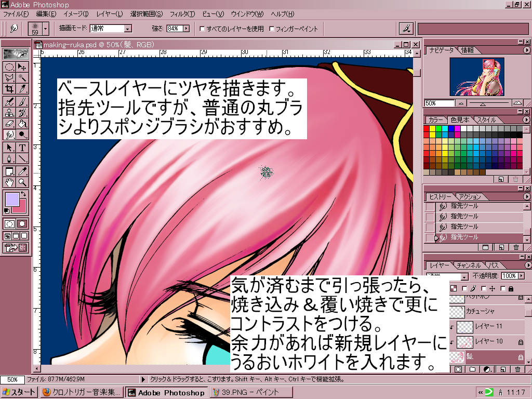The width and height of the screenshot is (532, 399).
Task: Open the 描画モード dropdown showing 通常
Action: click(x=128, y=29)
